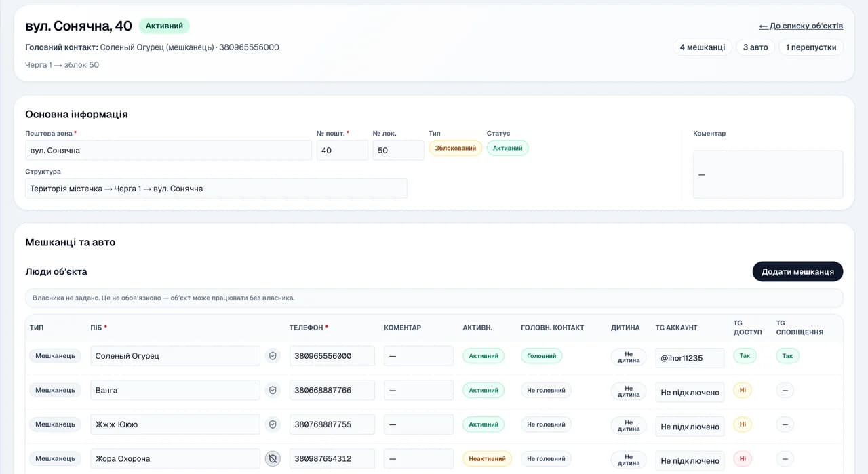The width and height of the screenshot is (868, 474).
Task: Edit the ПІБ field Соленый Огурец
Action: [175, 356]
